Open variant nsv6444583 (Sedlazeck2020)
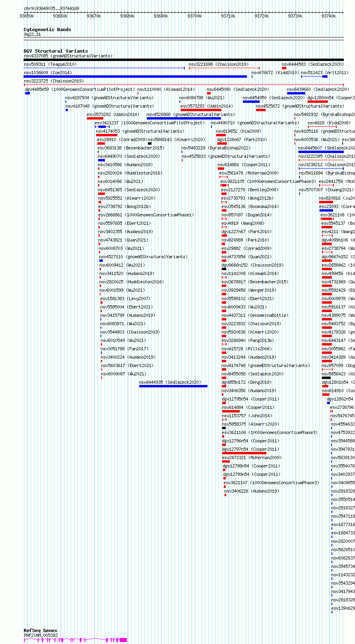 pyautogui.click(x=313, y=64)
